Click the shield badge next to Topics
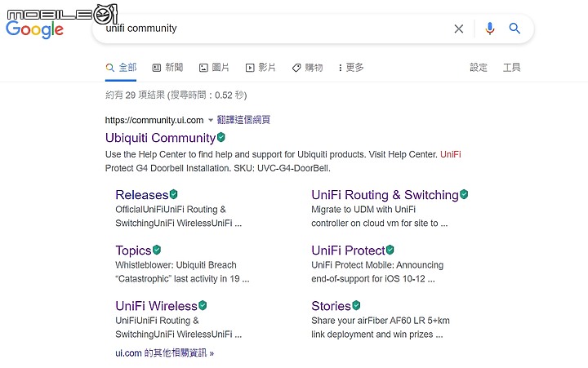Viewport: 588px width, 368px height. pyautogui.click(x=157, y=250)
